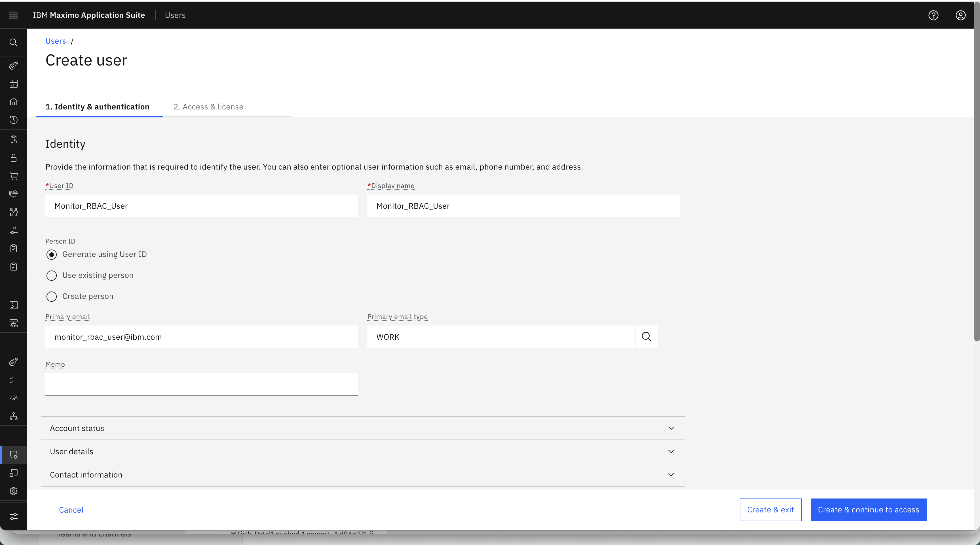The height and width of the screenshot is (545, 980).
Task: Click the shopping cart icon in sidebar
Action: point(14,176)
